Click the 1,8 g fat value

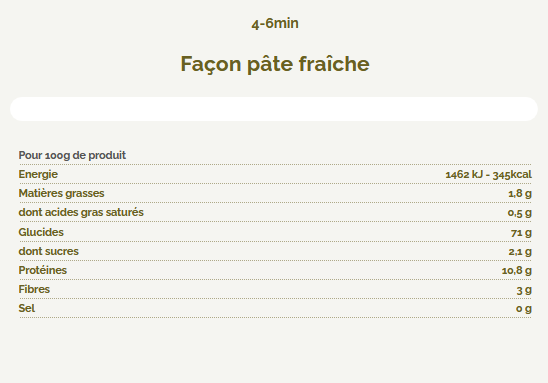click(x=520, y=193)
